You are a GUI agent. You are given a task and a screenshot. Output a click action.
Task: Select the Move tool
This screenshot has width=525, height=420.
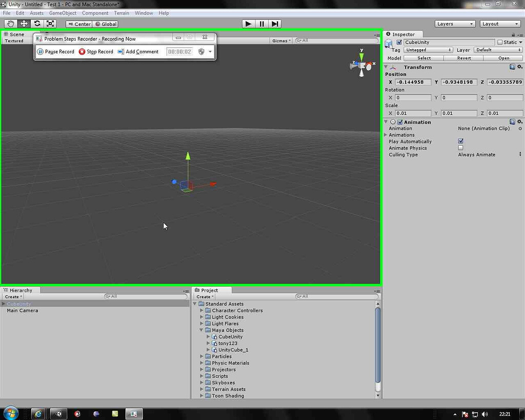pos(24,23)
